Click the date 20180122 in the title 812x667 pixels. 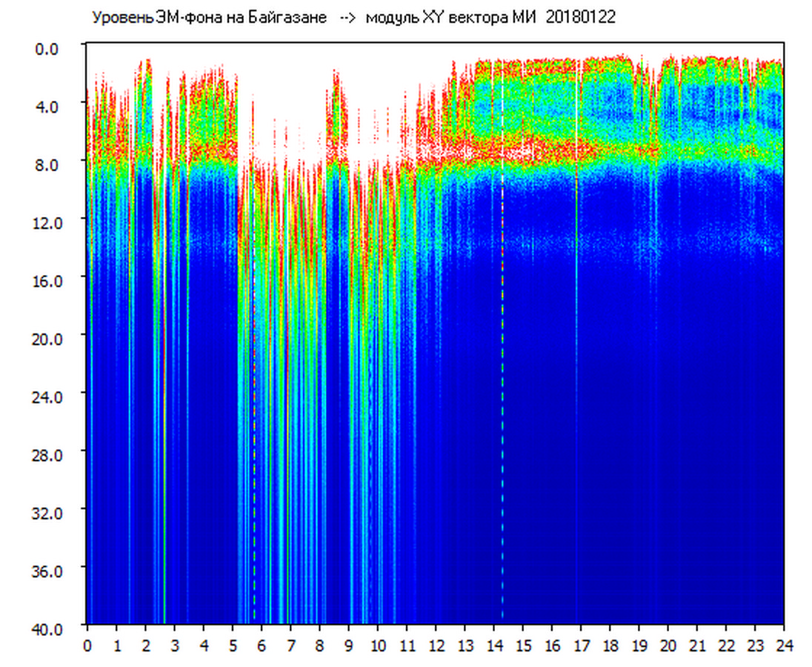580,18
